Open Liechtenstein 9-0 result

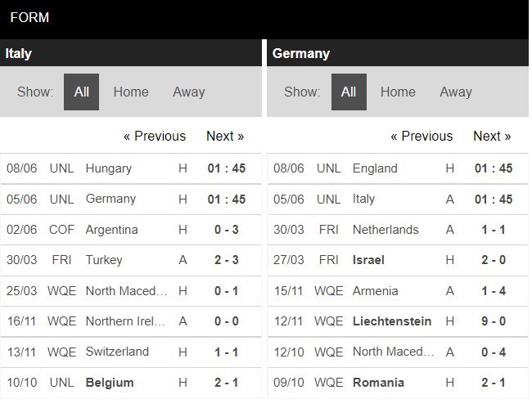coord(398,321)
